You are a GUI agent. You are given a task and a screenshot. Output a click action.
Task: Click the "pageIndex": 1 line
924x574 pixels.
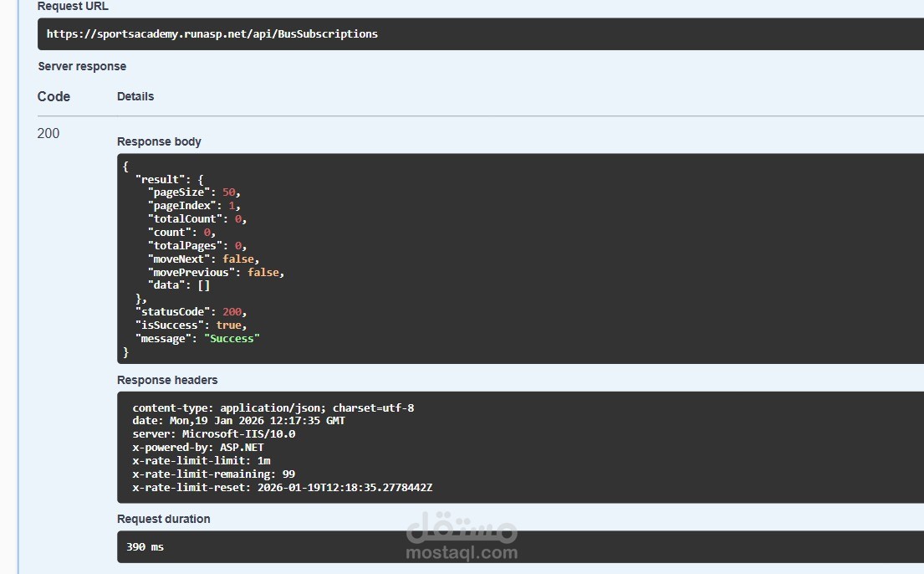click(x=194, y=205)
